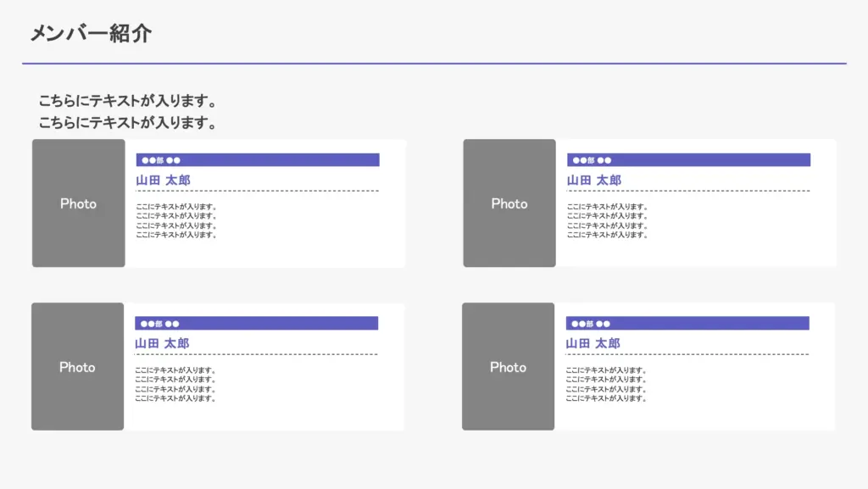Click the name 山田 太郎 in the top-left card
The width and height of the screenshot is (868, 489).
(x=163, y=181)
